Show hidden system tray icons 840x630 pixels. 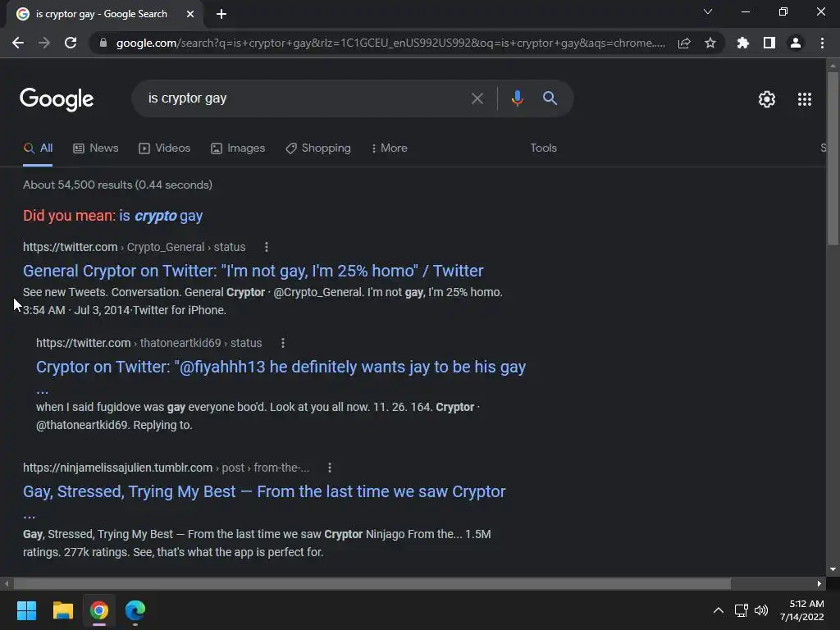719,610
